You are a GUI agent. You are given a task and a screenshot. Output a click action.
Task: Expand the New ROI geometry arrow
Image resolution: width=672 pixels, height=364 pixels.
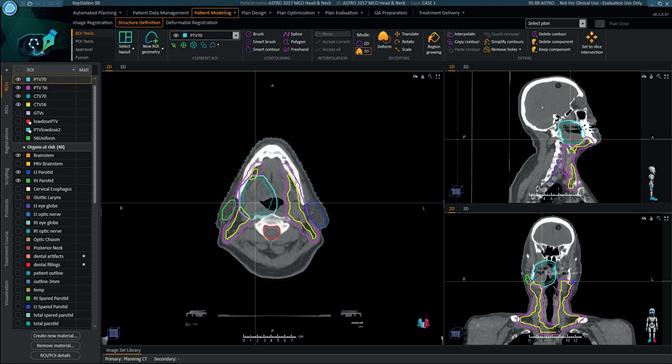tap(163, 49)
